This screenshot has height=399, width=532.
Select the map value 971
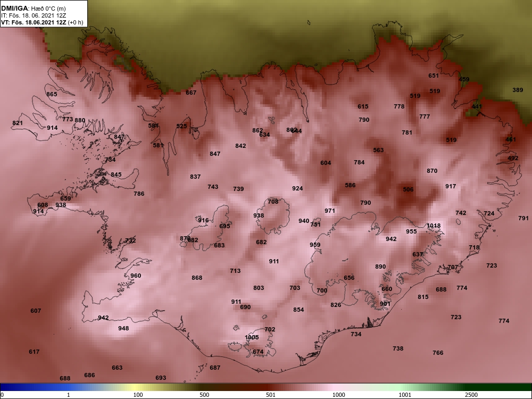pos(330,210)
